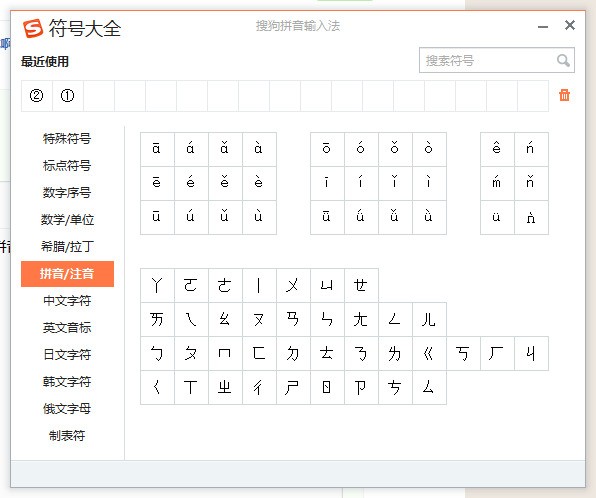Viewport: 596px width, 498px height.
Task: Insert pinyin symbol ǜ
Action: [x=429, y=217]
